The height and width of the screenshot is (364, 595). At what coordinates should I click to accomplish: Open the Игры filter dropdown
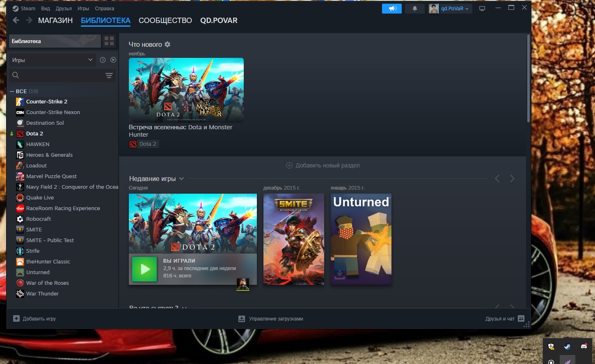52,60
